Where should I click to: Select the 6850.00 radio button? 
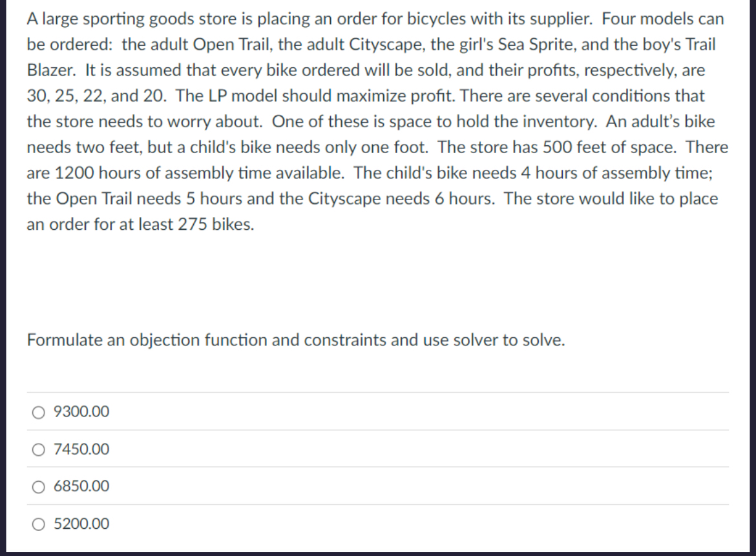click(x=38, y=486)
